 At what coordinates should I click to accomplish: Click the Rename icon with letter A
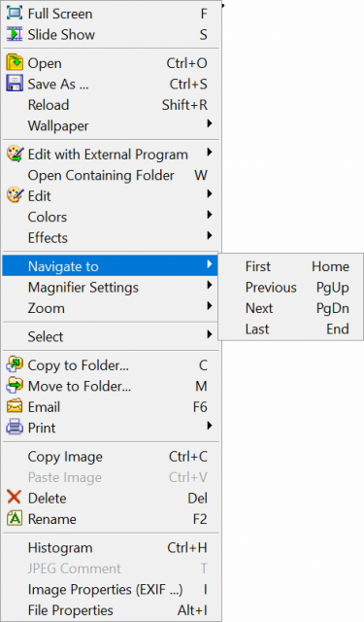tap(15, 519)
